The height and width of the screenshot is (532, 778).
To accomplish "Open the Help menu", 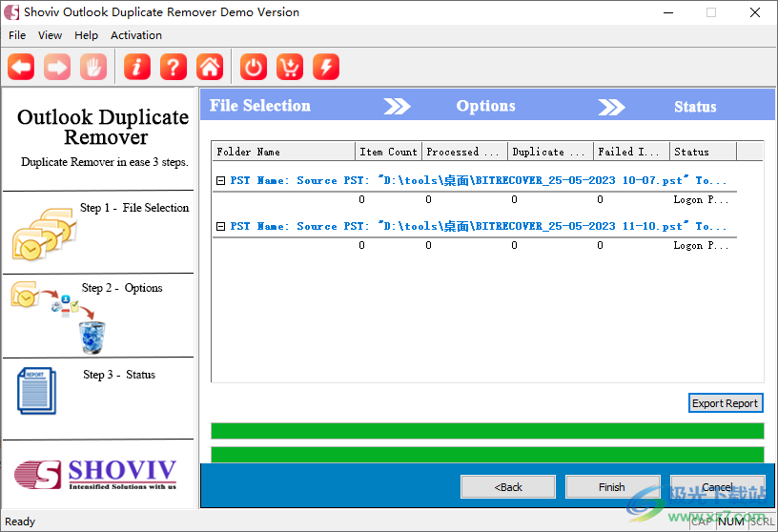I will click(87, 35).
